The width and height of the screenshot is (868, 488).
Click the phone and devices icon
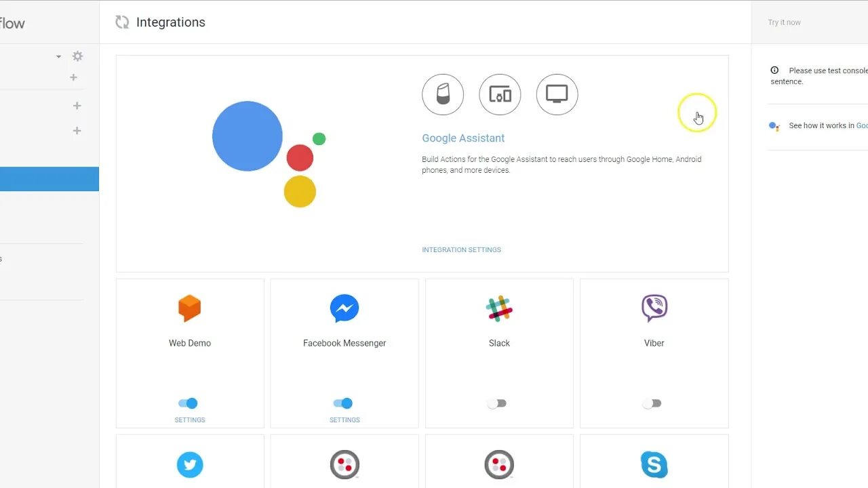(500, 95)
